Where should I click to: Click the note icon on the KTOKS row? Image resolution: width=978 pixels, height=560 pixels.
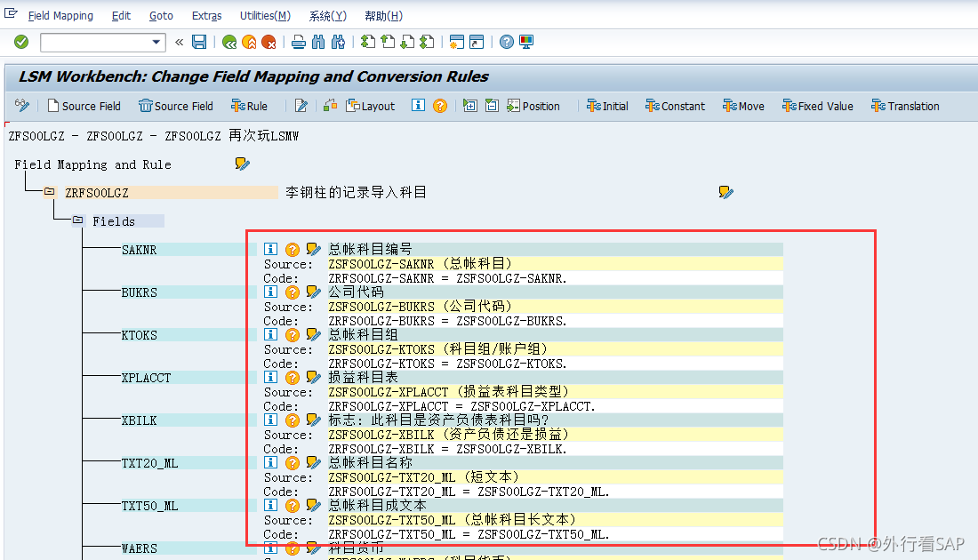(x=313, y=335)
